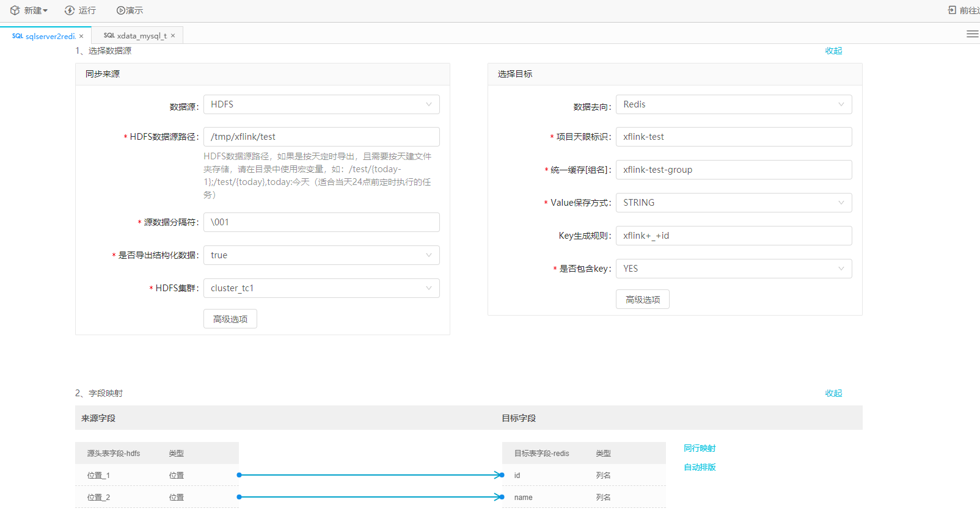Open the 是否包含key YES dropdown
The image size is (980, 511).
click(733, 269)
